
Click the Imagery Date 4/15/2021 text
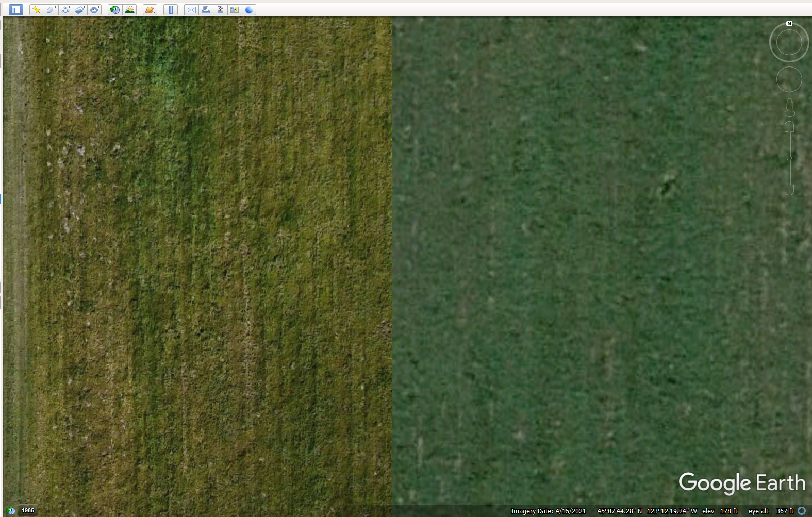coord(549,511)
